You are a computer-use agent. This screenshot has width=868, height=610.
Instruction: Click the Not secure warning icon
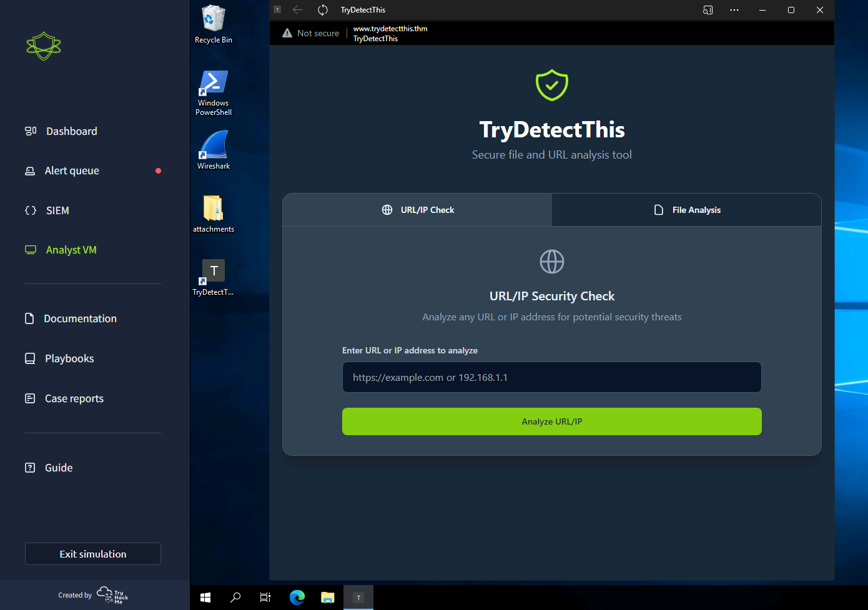tap(287, 33)
